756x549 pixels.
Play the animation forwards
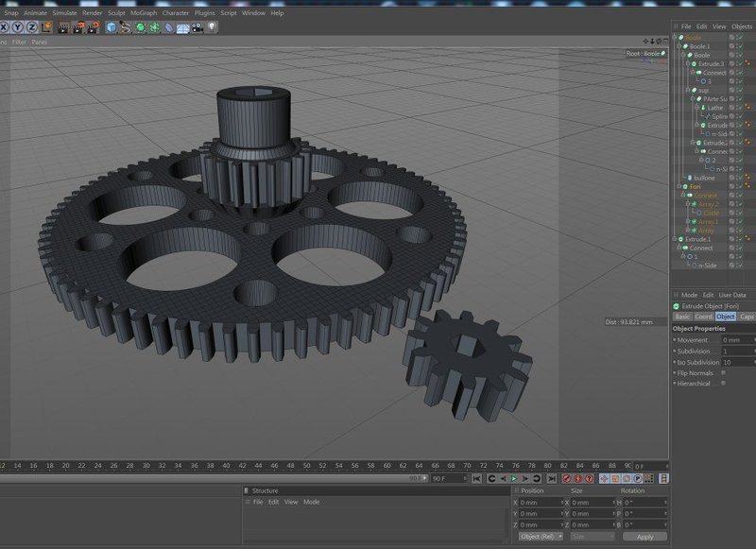(514, 479)
